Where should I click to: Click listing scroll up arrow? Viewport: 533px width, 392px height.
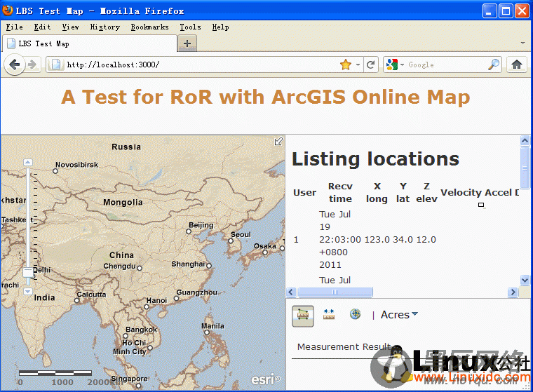(x=525, y=140)
